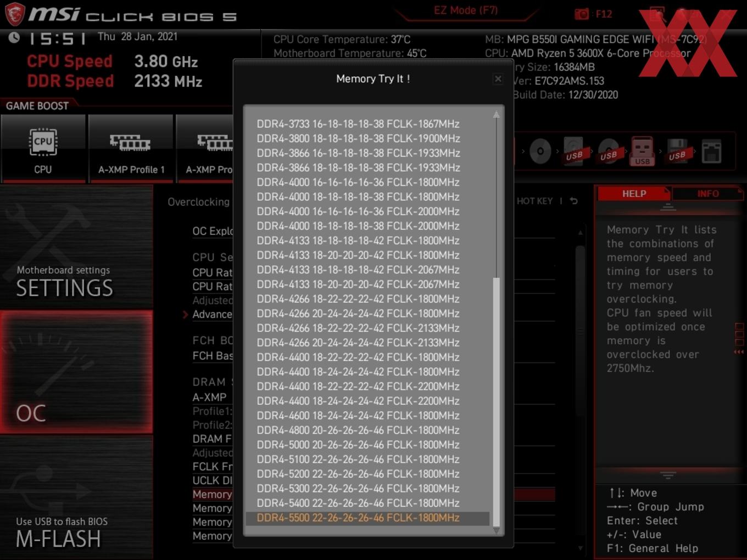The height and width of the screenshot is (560, 747).
Task: Open the M-FLASH section tile
Action: point(76,497)
